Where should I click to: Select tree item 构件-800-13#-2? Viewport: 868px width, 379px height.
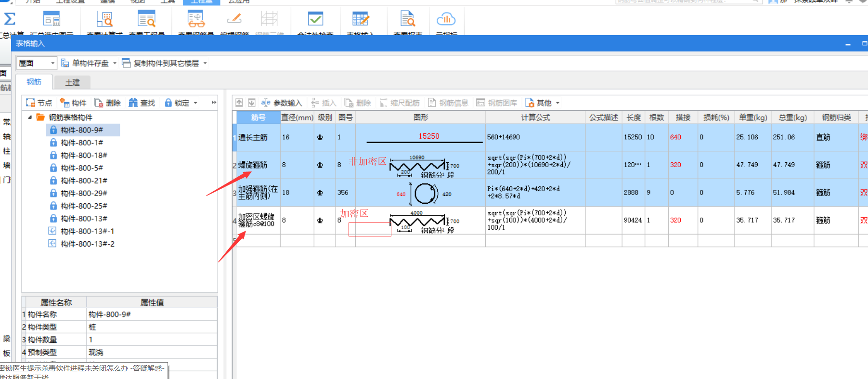tap(87, 244)
